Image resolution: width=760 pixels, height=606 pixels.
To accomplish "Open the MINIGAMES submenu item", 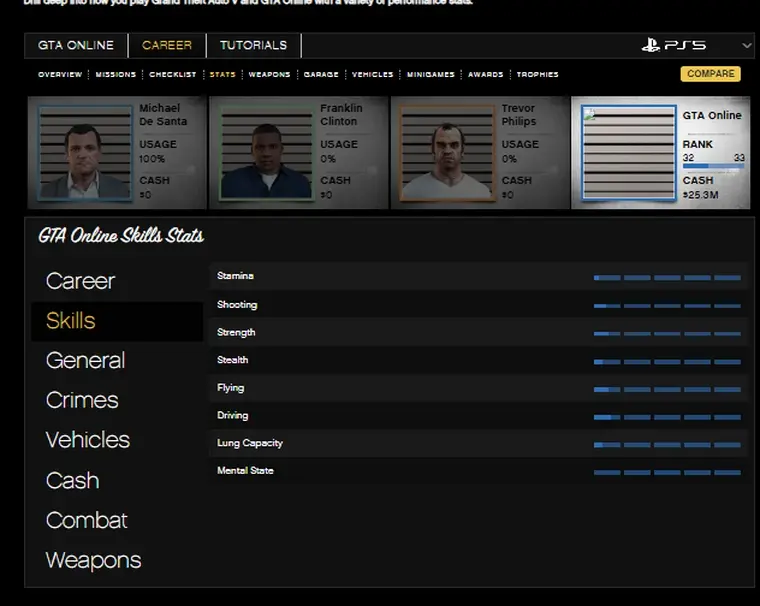I will (x=431, y=75).
